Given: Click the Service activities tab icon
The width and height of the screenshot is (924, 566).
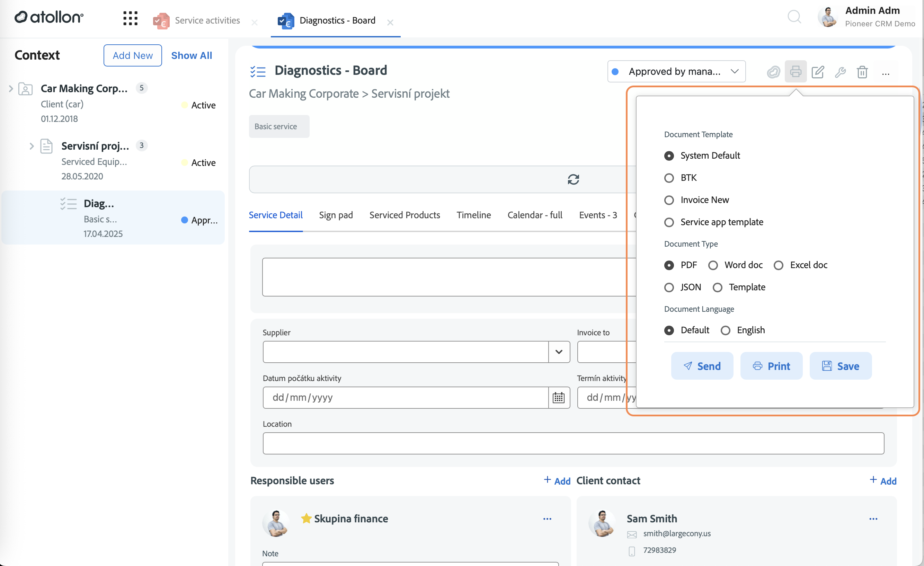Looking at the screenshot, I should (x=161, y=21).
